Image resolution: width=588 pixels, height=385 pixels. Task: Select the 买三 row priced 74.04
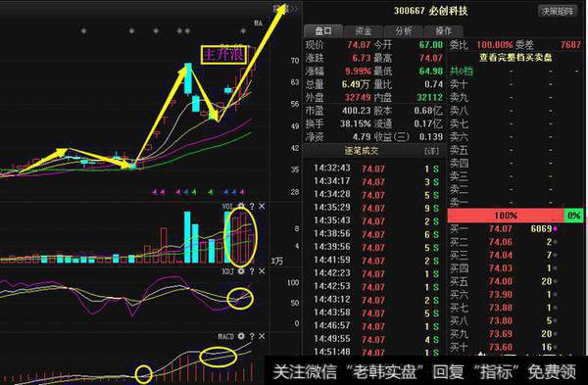coord(503,255)
